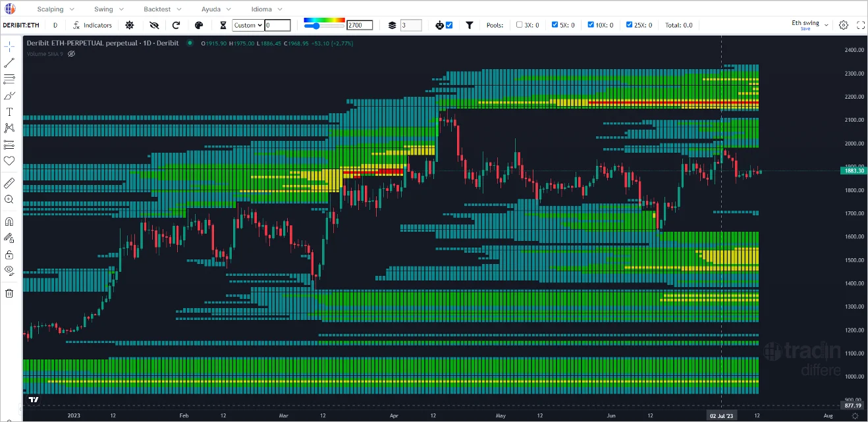Disable the 5X pool checkbox
The image size is (868, 422).
point(554,25)
